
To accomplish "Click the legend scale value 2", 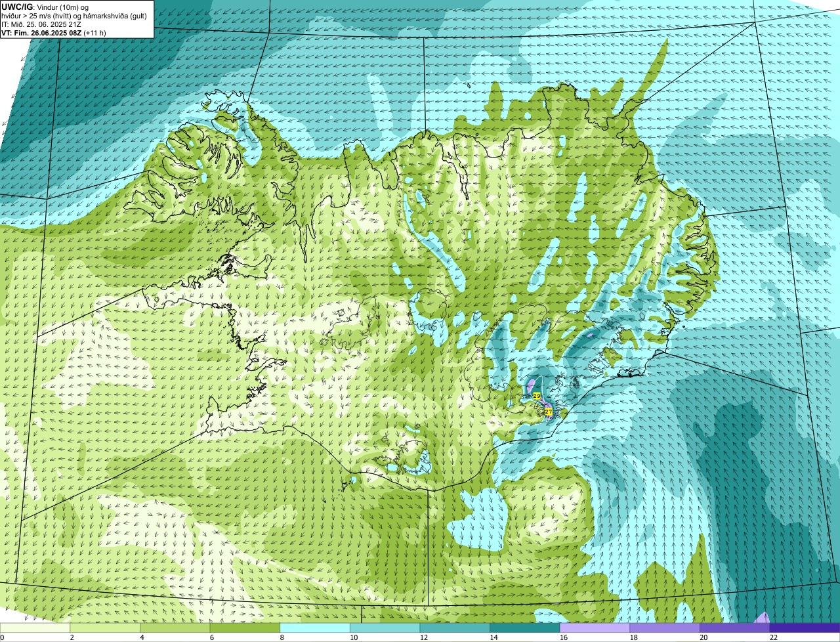I will point(71,637).
